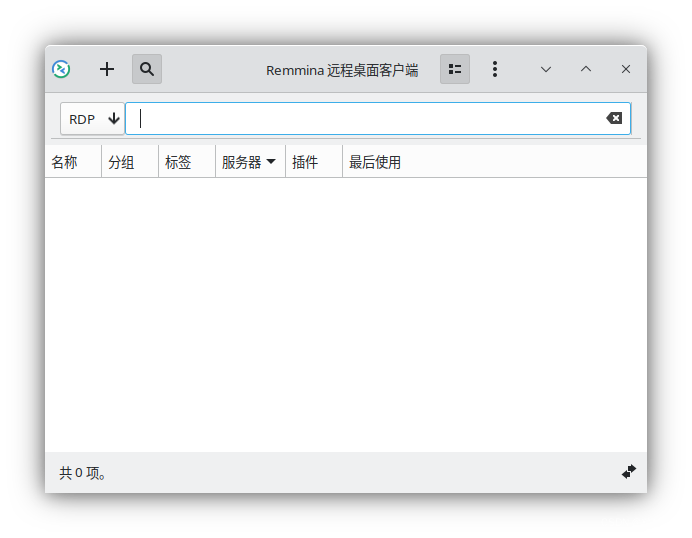The height and width of the screenshot is (538, 692).
Task: Close the Remmina window
Action: tap(626, 69)
